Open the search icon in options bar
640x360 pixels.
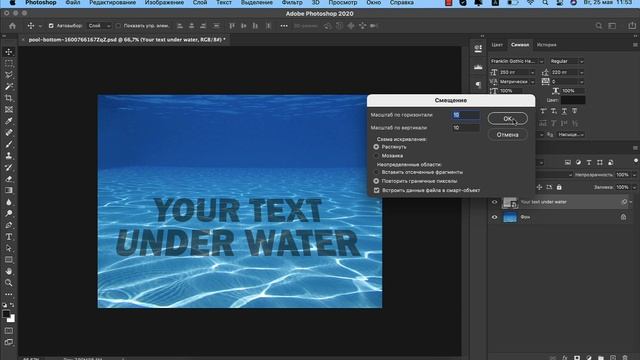coord(598,26)
